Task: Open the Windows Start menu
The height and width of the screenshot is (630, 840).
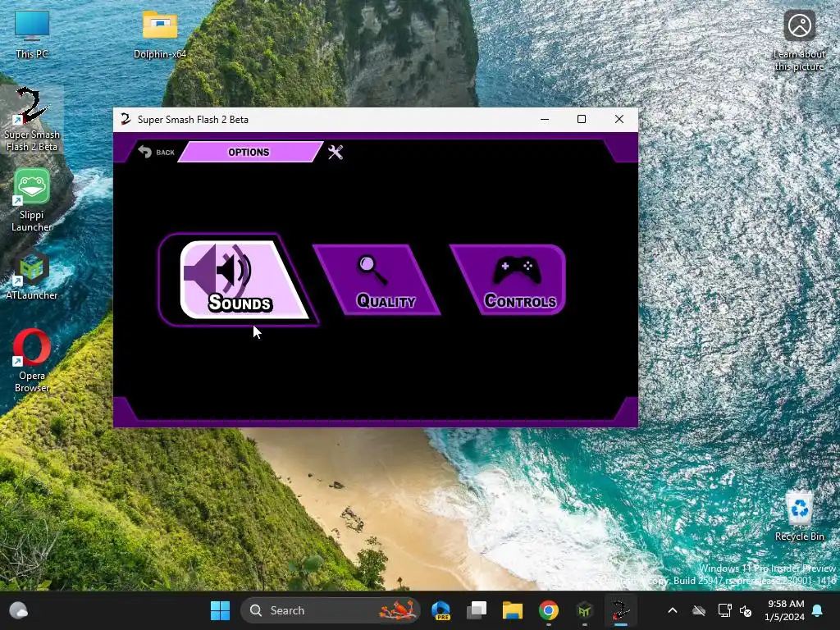Action: pyautogui.click(x=220, y=610)
